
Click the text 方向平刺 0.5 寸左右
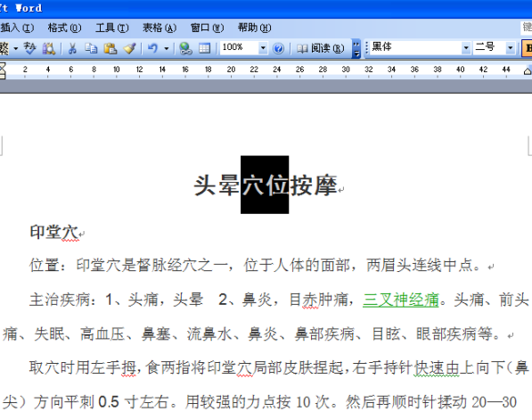click(x=101, y=402)
